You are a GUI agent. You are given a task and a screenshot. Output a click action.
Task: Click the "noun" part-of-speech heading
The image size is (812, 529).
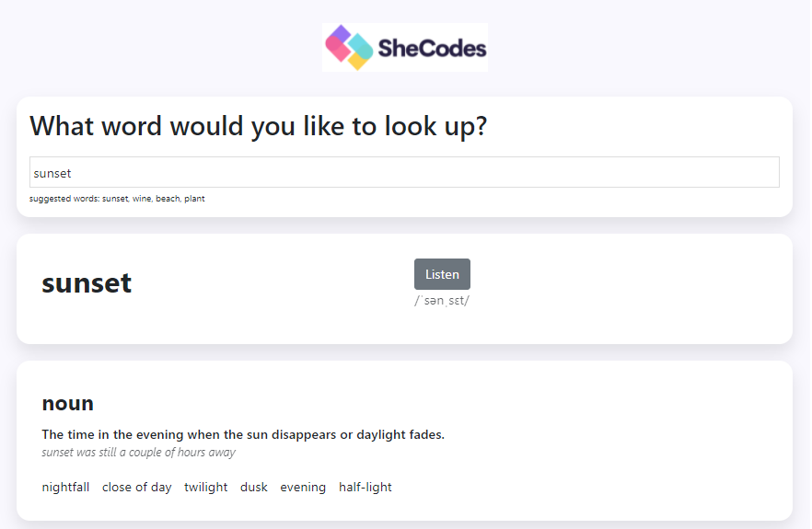coord(68,404)
